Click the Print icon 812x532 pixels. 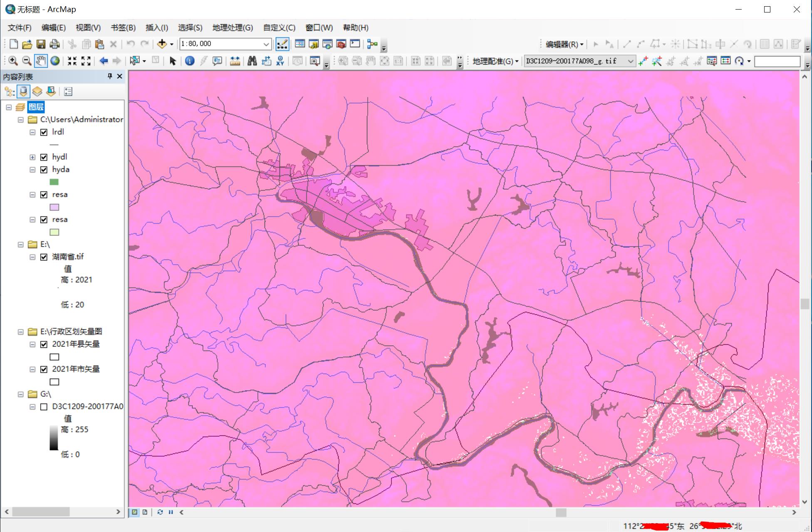tap(54, 44)
